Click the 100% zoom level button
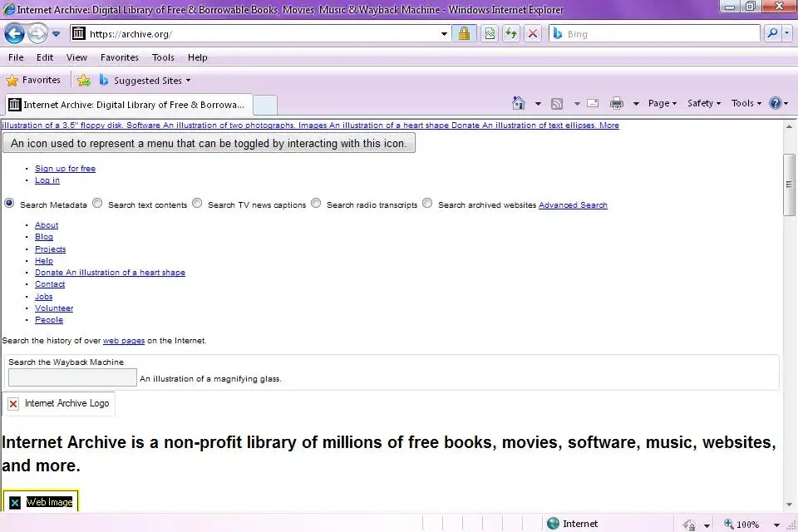 click(742, 524)
